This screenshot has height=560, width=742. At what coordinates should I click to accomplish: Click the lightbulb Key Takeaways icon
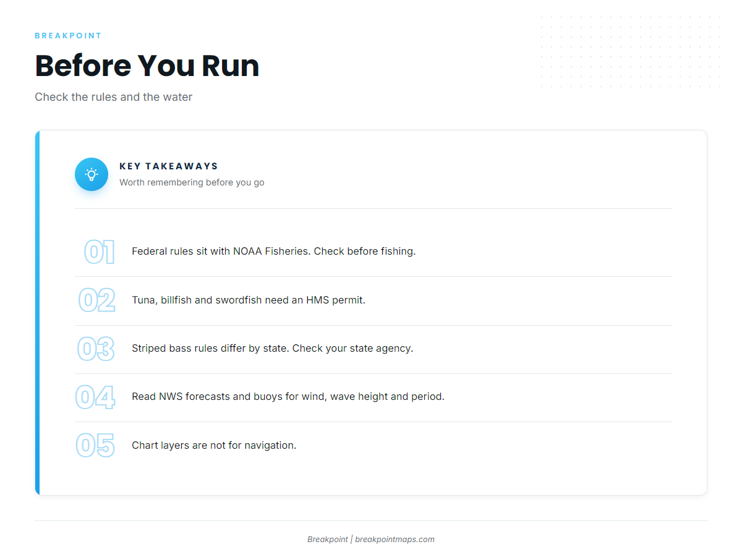coord(92,174)
